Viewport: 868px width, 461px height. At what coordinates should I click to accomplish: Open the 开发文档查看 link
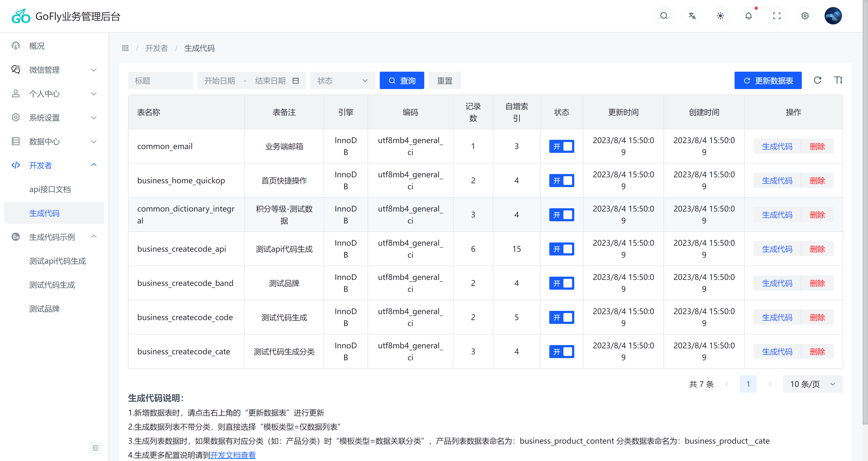pyautogui.click(x=233, y=455)
